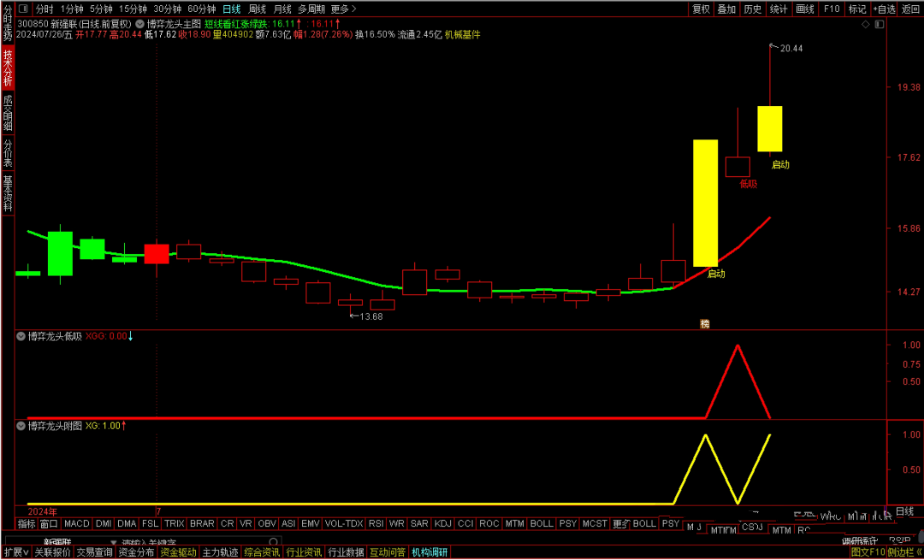
Task: Switch to 分时 period
Action: click(44, 9)
